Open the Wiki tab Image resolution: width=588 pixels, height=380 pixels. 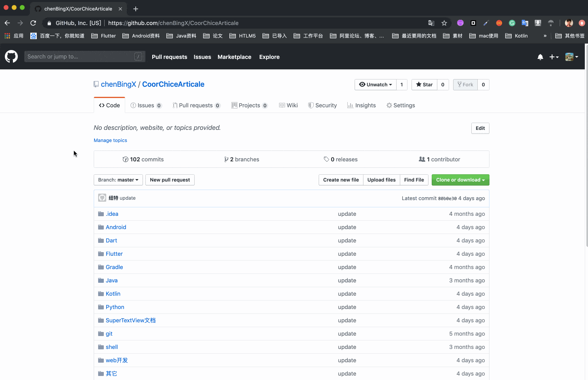(x=288, y=105)
